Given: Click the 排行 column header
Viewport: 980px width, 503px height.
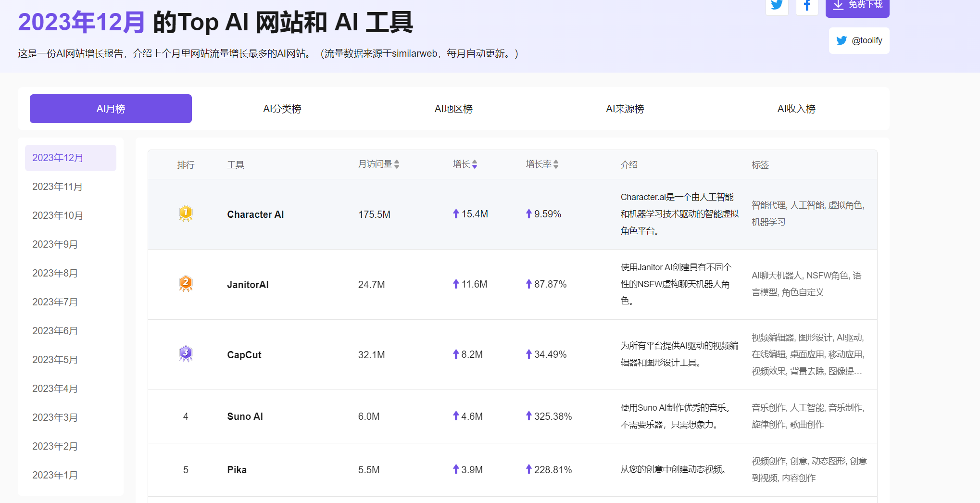Looking at the screenshot, I should (x=186, y=165).
